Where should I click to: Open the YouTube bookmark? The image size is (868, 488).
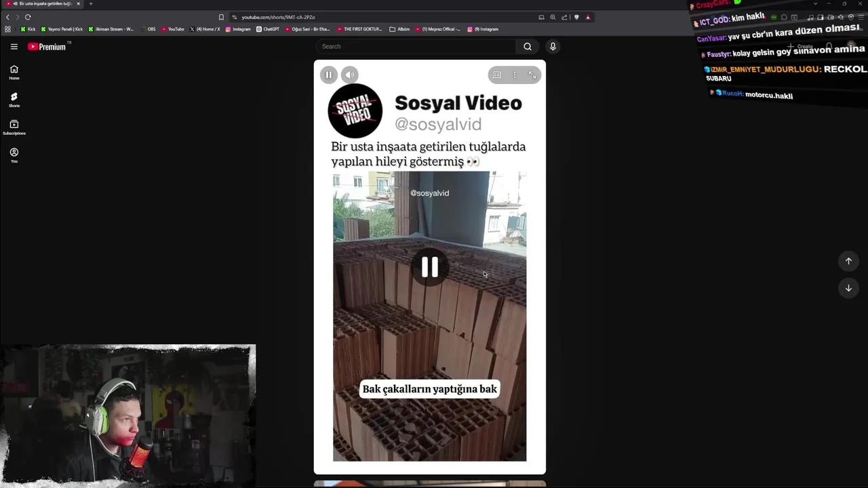click(173, 29)
